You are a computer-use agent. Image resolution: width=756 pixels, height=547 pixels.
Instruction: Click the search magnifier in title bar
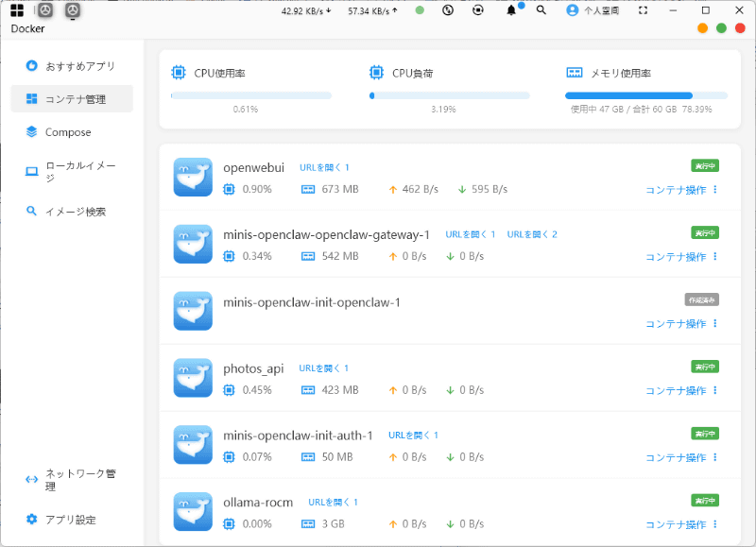click(541, 10)
